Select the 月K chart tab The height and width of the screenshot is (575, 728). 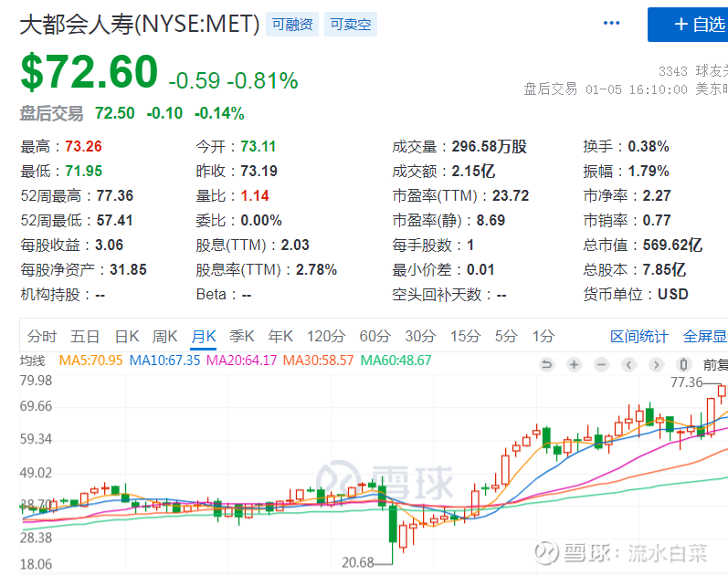click(x=204, y=336)
